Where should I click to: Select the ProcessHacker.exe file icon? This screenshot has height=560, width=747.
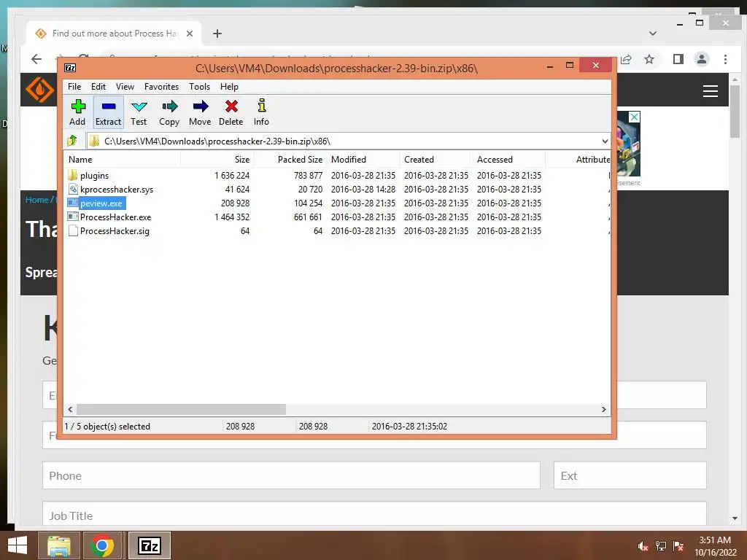point(73,217)
